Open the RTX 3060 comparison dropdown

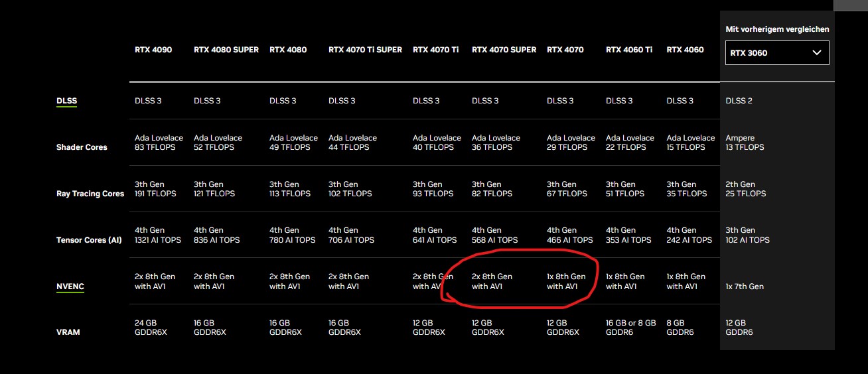point(777,53)
